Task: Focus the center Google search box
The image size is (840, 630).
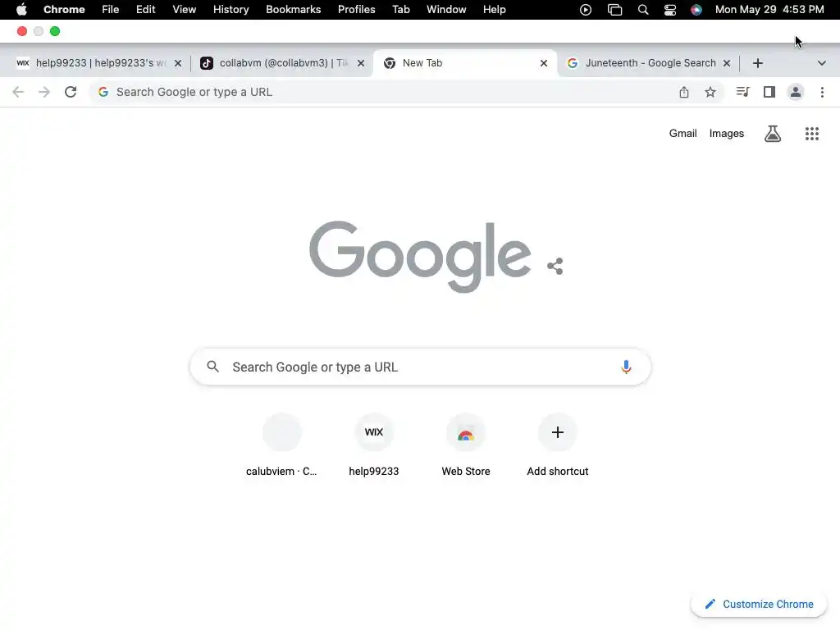Action: 421,367
